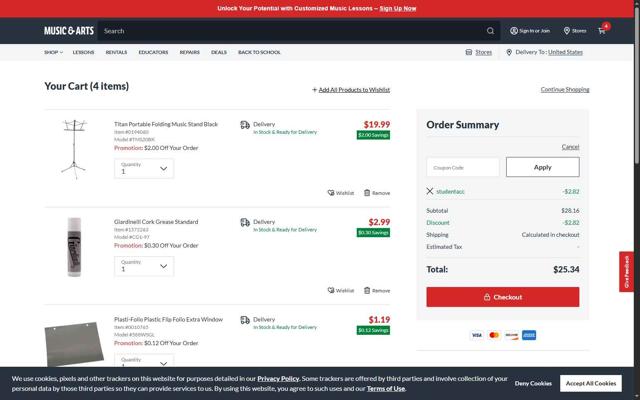Open Titan Portable Folding Music Stand Black title

point(166,124)
